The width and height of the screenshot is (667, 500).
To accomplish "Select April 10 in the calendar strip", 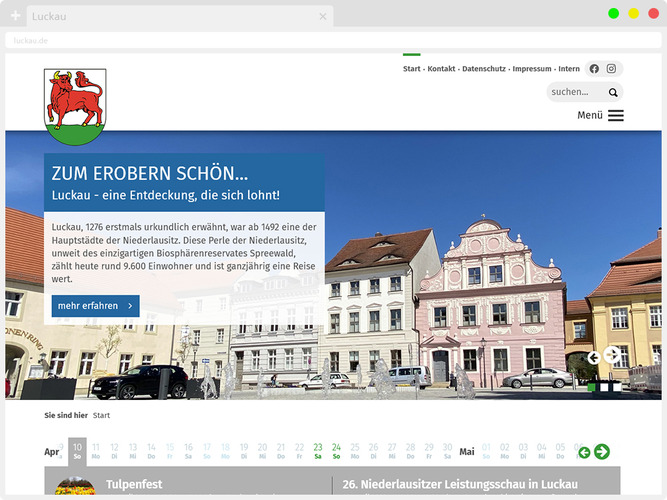I will click(77, 451).
